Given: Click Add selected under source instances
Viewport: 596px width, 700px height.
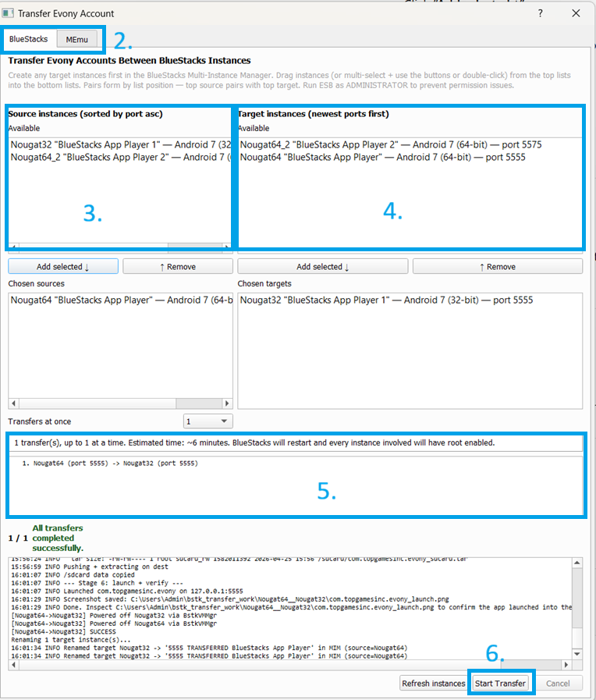Looking at the screenshot, I should click(63, 267).
